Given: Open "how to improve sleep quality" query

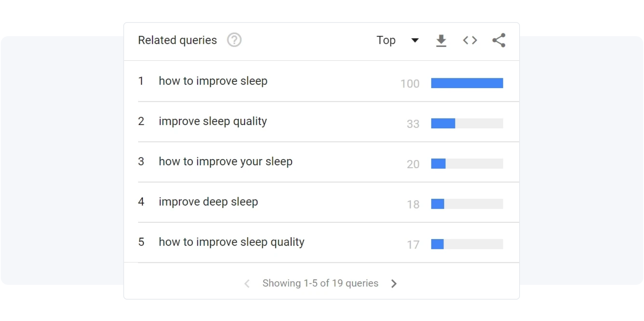Looking at the screenshot, I should coord(232,242).
